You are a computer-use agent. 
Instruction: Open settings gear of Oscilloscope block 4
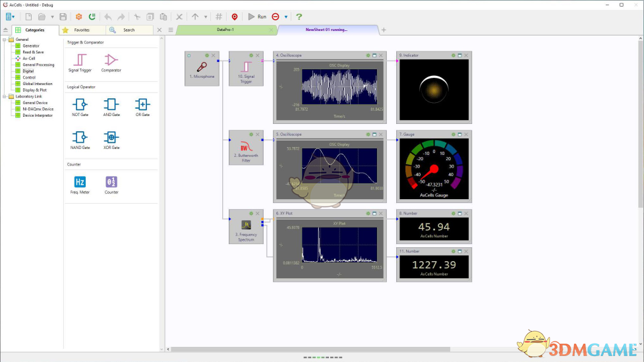coord(367,55)
